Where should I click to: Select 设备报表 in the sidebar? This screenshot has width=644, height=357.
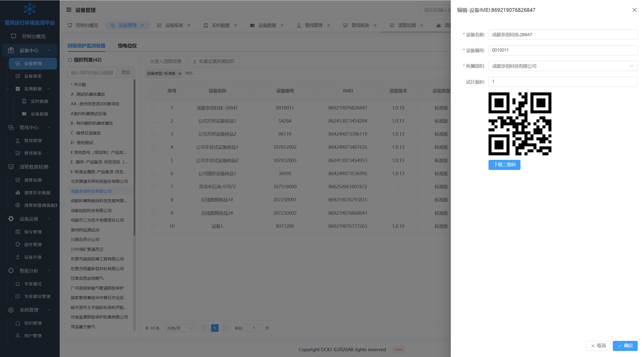tap(33, 76)
